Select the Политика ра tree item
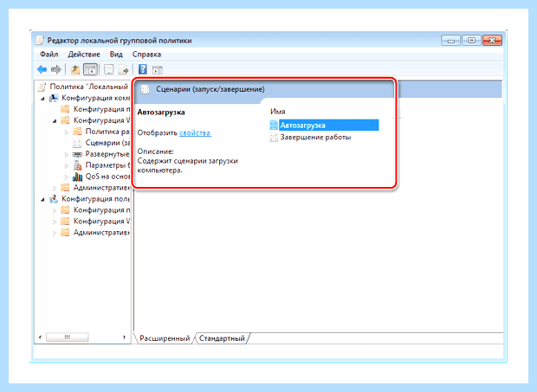This screenshot has height=392, width=537. tap(107, 132)
